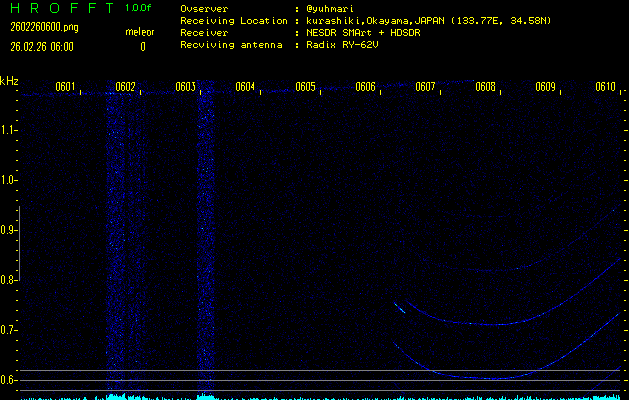Select the 0.7 frequency axis label
The width and height of the screenshot is (629, 400).
9,330
